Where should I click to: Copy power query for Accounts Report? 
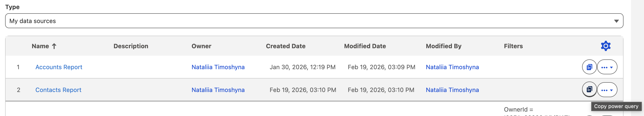(x=589, y=67)
